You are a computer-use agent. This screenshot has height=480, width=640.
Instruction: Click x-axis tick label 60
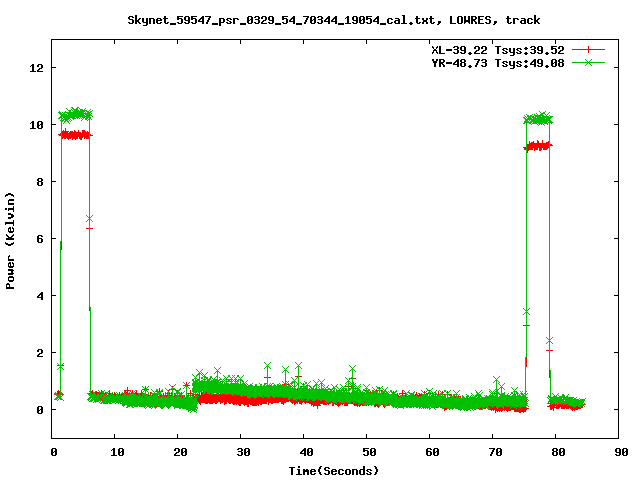point(432,452)
